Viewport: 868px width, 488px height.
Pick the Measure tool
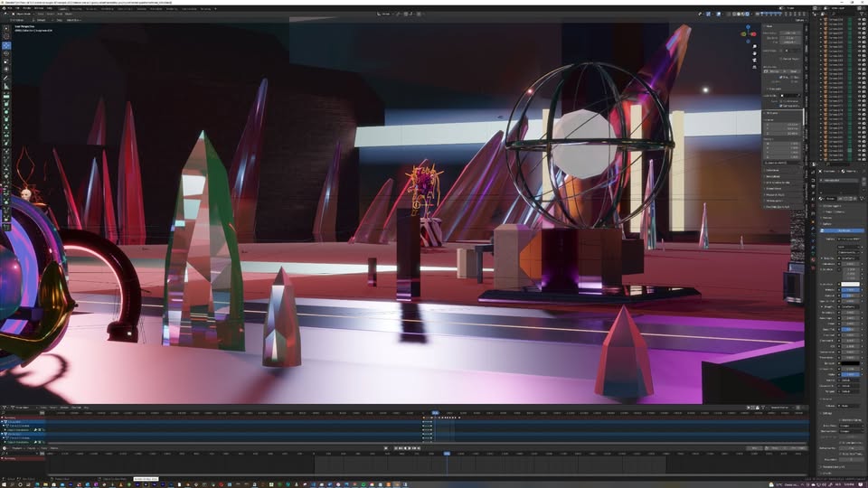pos(6,87)
